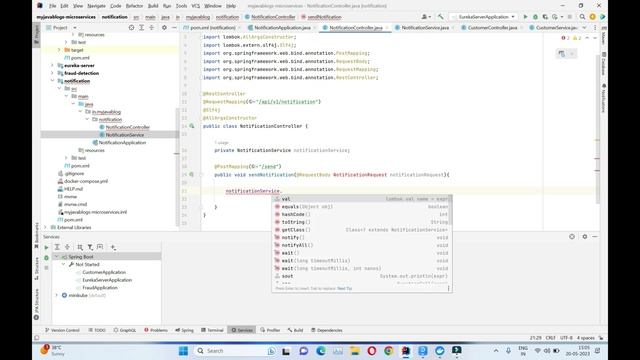Image resolution: width=640 pixels, height=360 pixels.
Task: Click Filter icon in Services toolbar
Action: pos(90,247)
